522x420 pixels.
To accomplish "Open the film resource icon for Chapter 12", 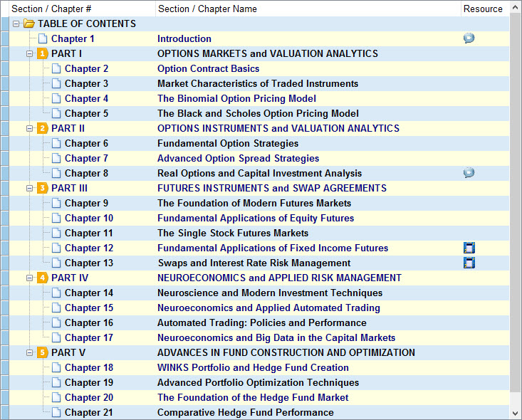I will coord(469,248).
